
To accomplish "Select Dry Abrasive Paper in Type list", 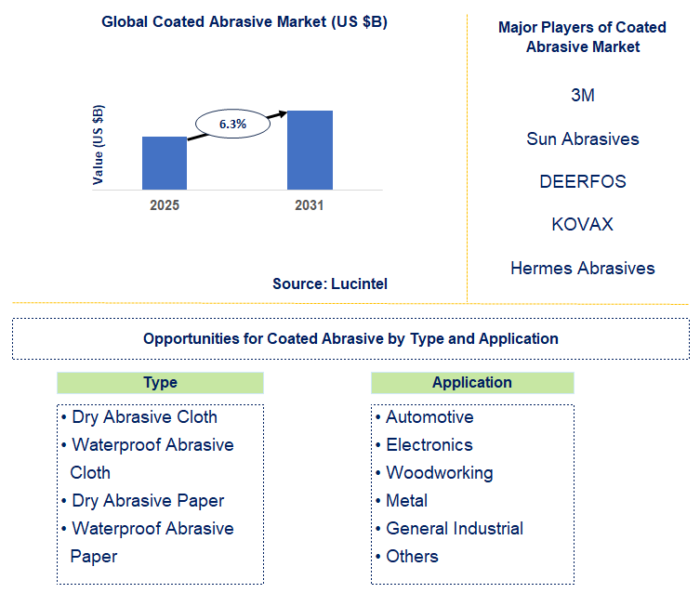I will point(148,501).
